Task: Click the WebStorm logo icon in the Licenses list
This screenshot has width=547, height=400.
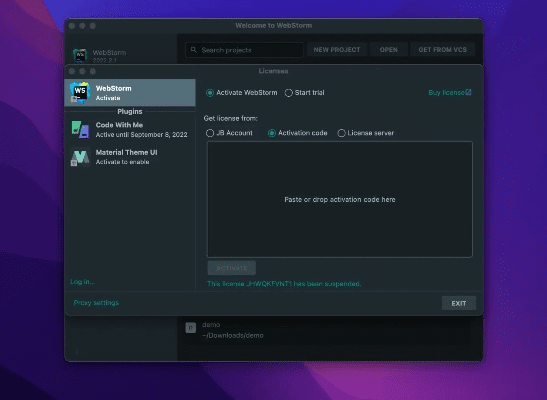Action: (x=80, y=93)
